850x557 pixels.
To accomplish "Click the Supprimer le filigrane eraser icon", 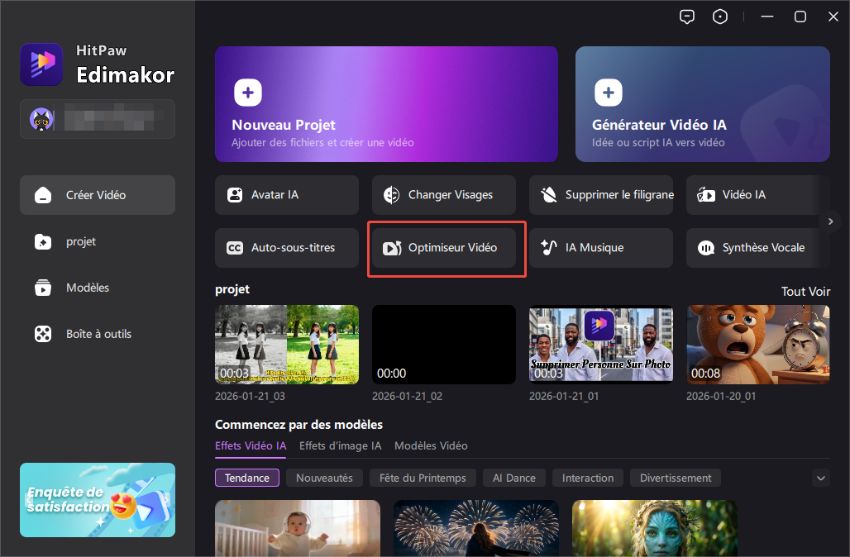I will click(549, 195).
